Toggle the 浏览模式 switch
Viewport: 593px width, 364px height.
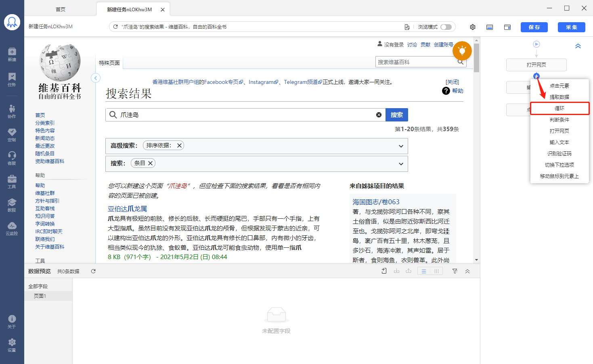click(446, 27)
